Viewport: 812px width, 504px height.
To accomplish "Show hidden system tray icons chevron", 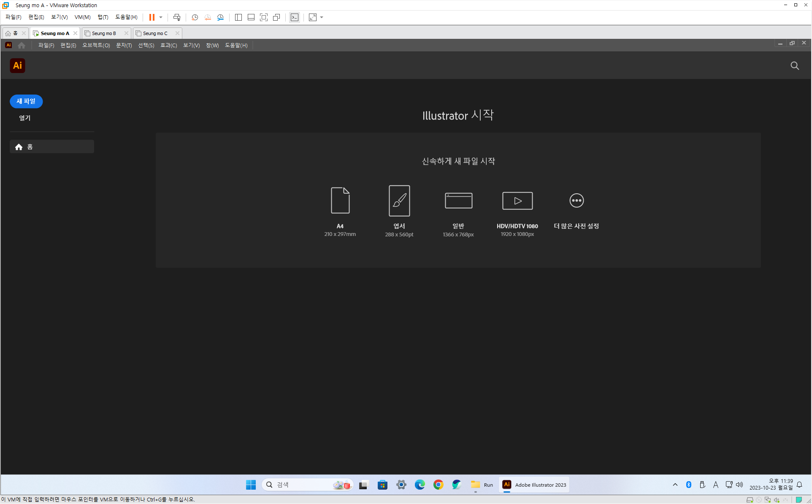I will click(x=675, y=485).
